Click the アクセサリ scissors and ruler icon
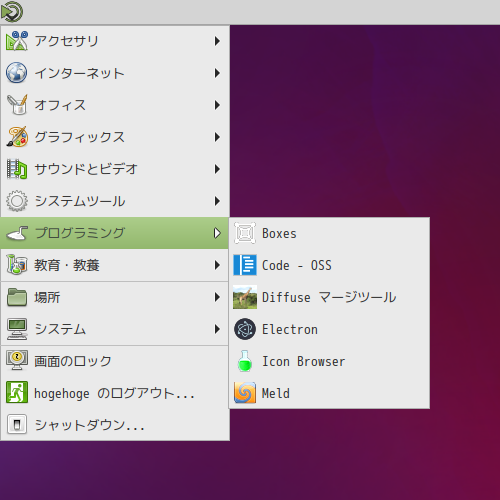This screenshot has height=500, width=500. [16, 41]
